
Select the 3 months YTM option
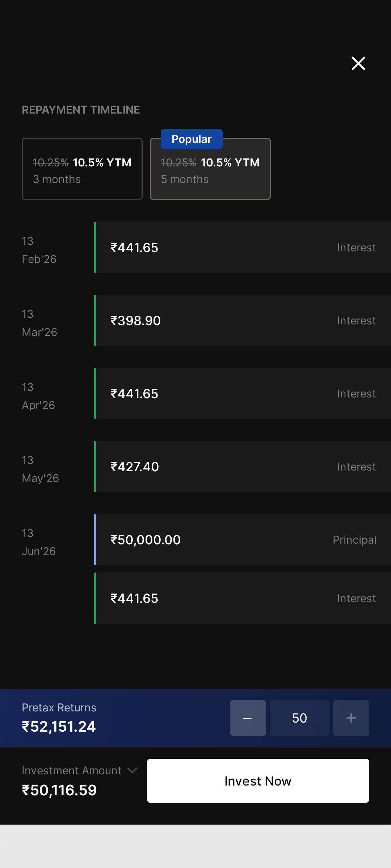click(82, 169)
